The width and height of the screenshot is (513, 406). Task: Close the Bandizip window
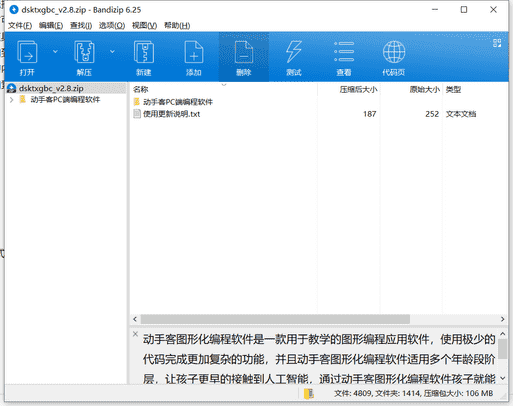pyautogui.click(x=494, y=10)
